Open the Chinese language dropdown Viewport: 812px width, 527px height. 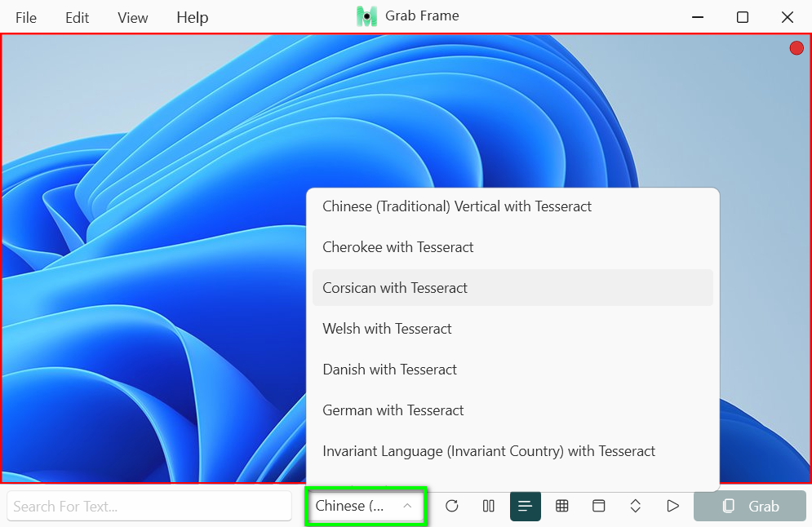[x=365, y=506]
